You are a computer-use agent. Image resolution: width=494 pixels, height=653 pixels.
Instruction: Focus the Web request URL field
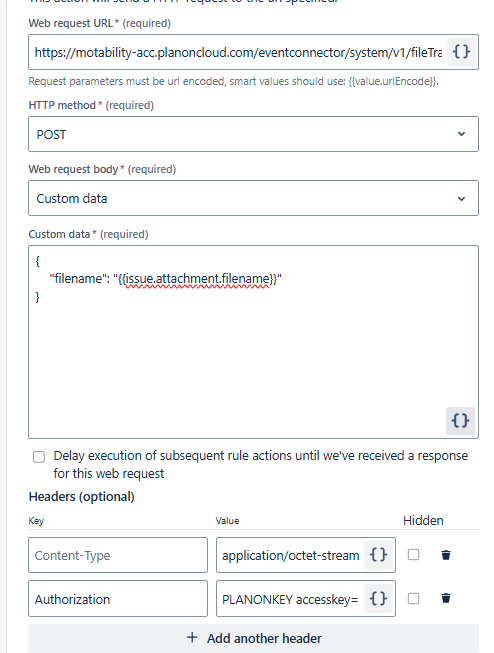pyautogui.click(x=237, y=52)
